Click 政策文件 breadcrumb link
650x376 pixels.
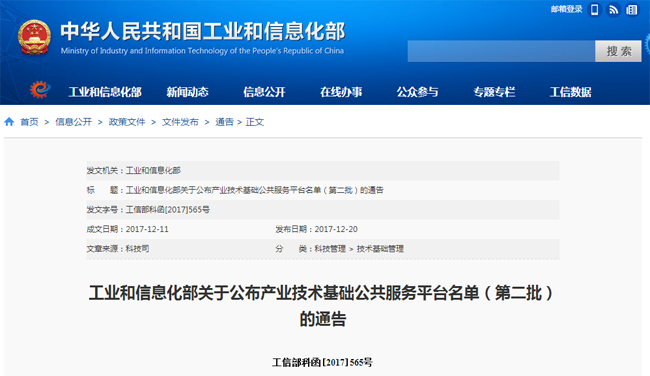point(127,122)
